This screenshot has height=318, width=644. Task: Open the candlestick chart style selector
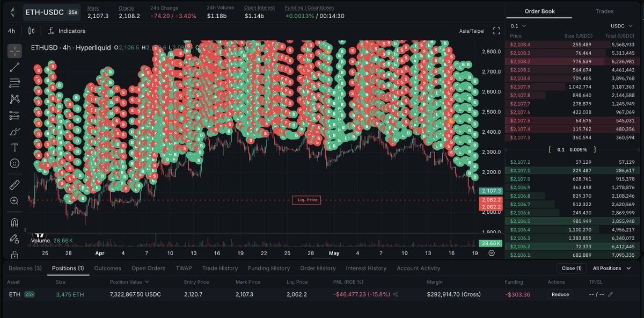[x=31, y=31]
